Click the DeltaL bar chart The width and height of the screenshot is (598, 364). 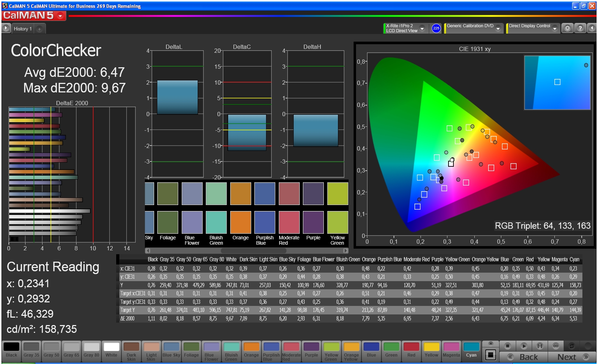tap(177, 97)
